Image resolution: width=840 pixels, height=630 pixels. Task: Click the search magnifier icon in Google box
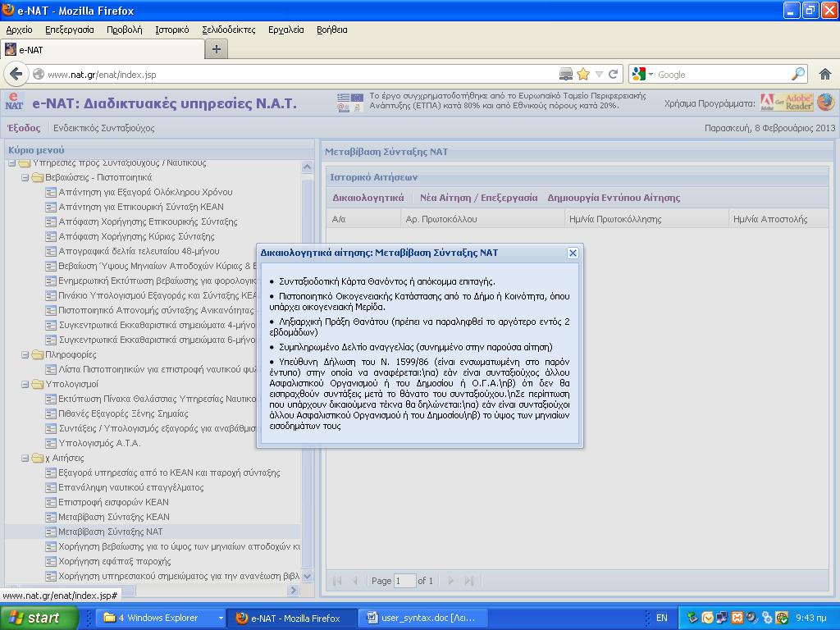click(798, 74)
